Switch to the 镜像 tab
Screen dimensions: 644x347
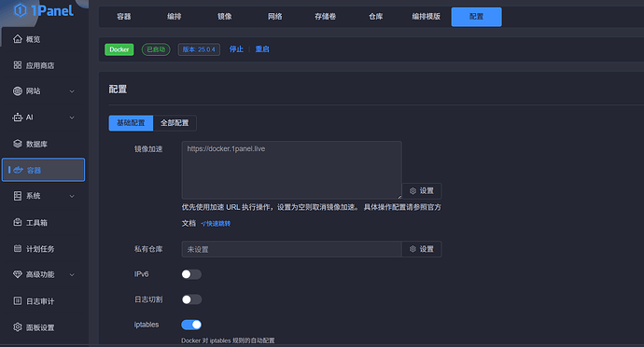[x=225, y=17]
